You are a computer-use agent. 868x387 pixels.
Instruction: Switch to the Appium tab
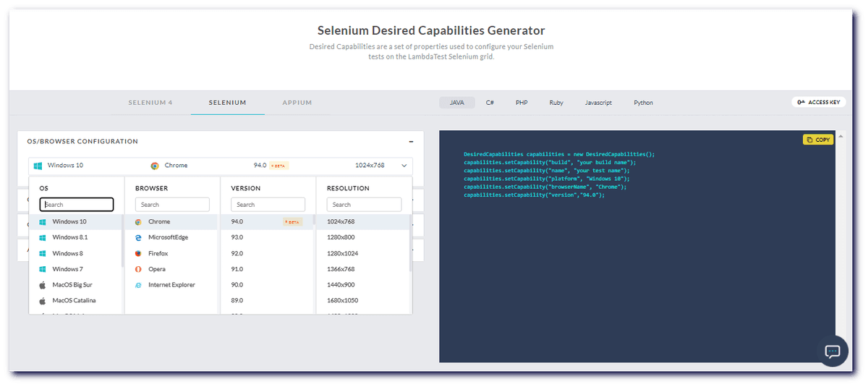pyautogui.click(x=297, y=103)
